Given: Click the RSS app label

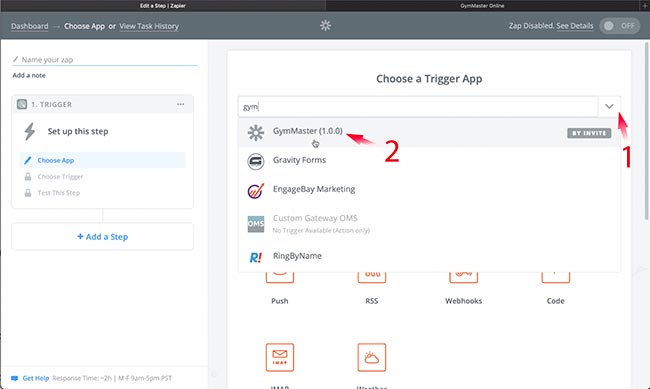Looking at the screenshot, I should click(372, 301).
